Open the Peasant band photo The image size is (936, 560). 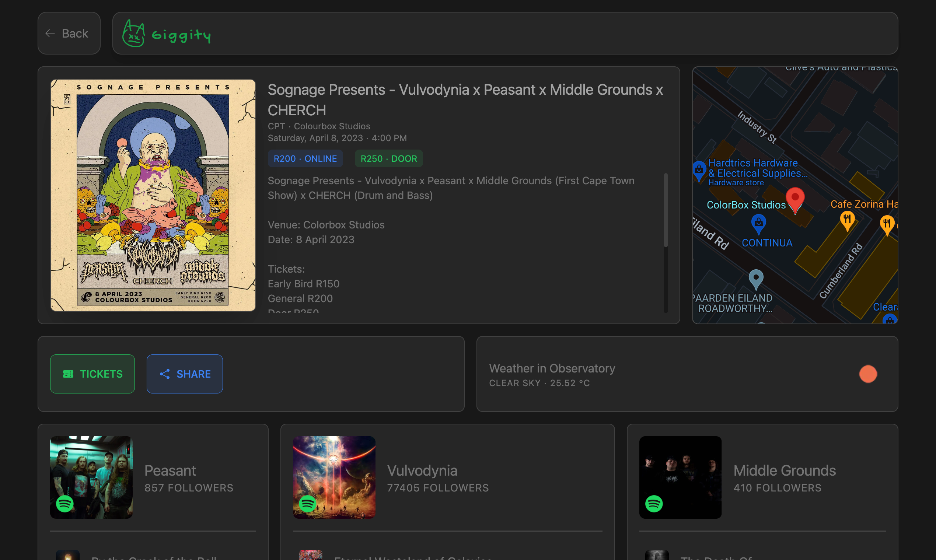click(x=91, y=477)
